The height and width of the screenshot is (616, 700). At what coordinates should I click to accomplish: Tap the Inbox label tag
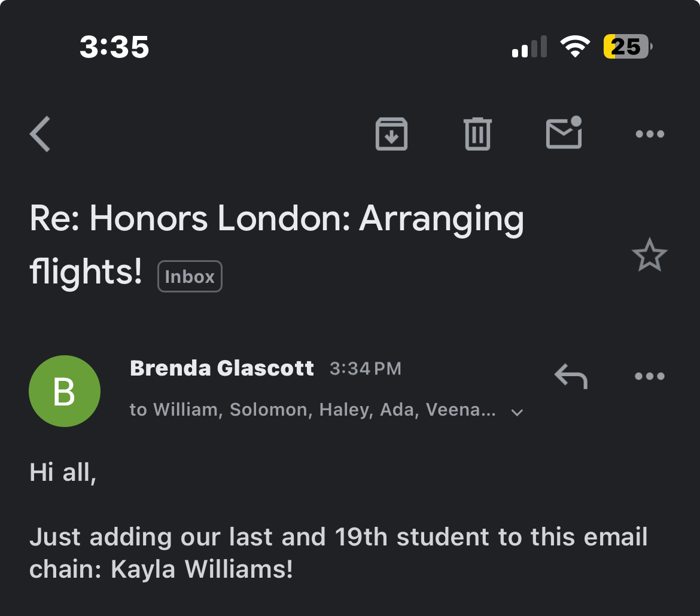[190, 276]
